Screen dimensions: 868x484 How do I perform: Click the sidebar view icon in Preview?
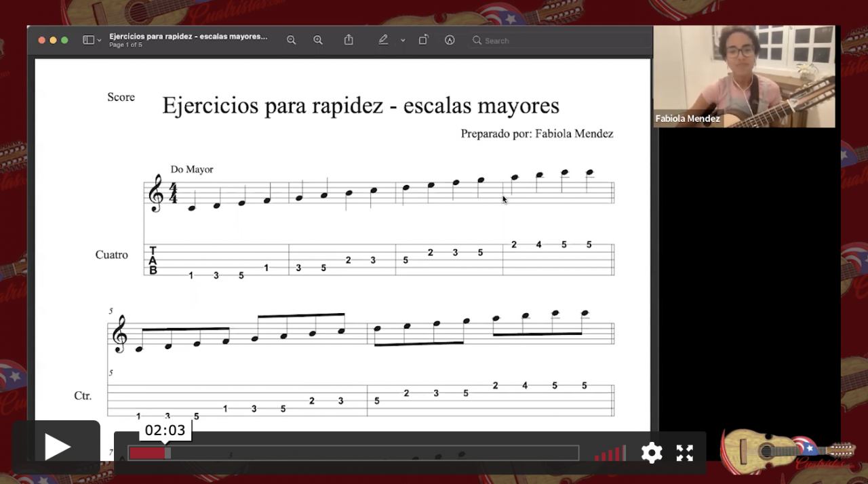pos(88,40)
